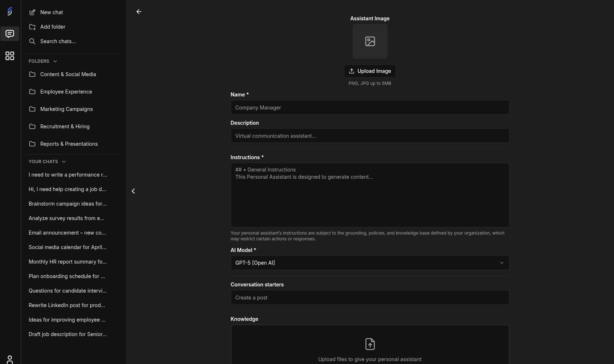
Task: Collapse the YOUR CHATS section
Action: (64, 161)
